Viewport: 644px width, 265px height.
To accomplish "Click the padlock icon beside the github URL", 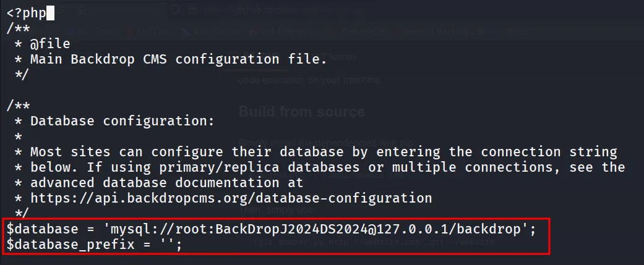I will [192, 11].
